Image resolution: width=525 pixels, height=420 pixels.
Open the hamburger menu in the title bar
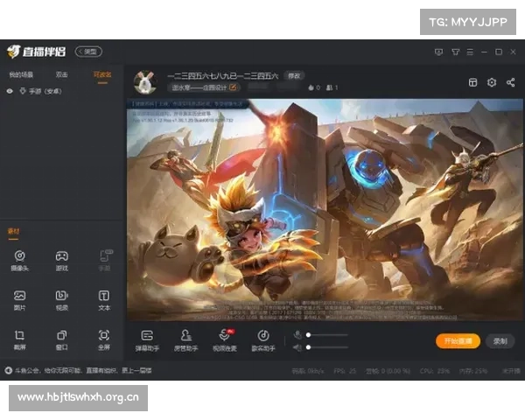pyautogui.click(x=470, y=52)
